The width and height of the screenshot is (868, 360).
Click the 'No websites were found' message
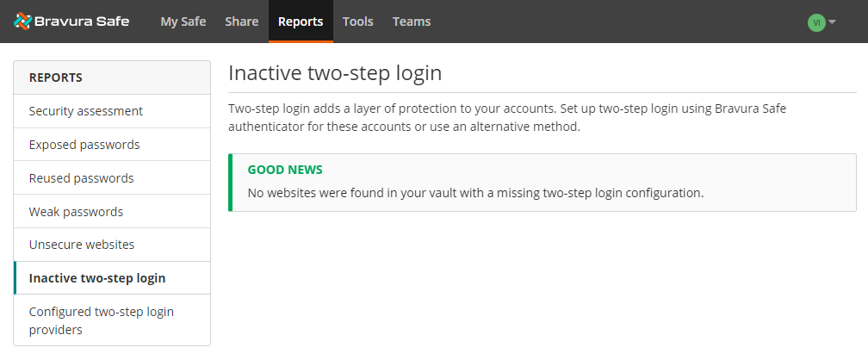[475, 193]
